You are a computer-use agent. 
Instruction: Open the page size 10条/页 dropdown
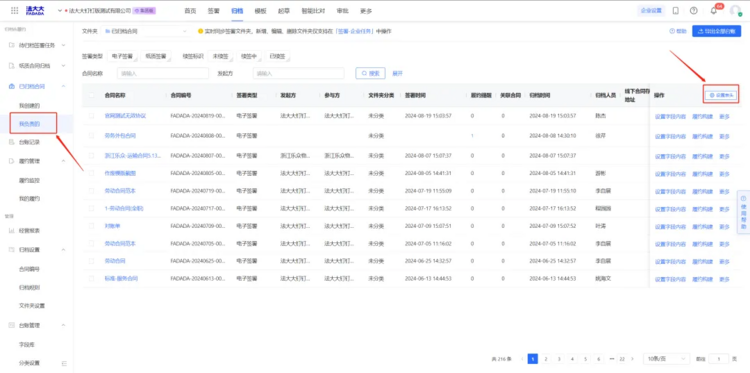(x=667, y=359)
